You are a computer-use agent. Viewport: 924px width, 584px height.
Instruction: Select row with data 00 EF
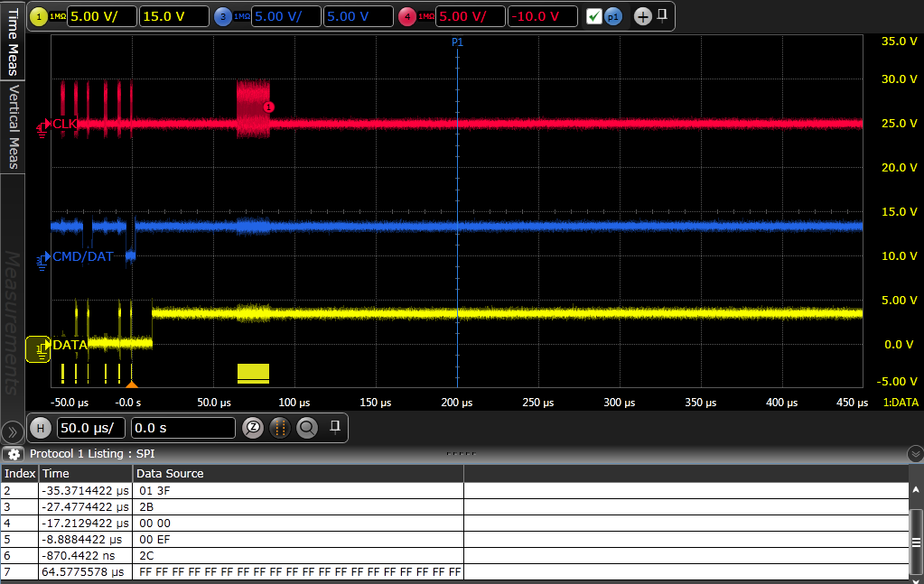(455, 539)
